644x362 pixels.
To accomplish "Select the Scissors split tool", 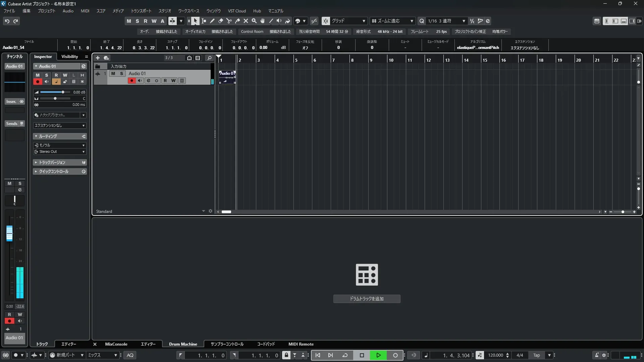I will (x=229, y=21).
